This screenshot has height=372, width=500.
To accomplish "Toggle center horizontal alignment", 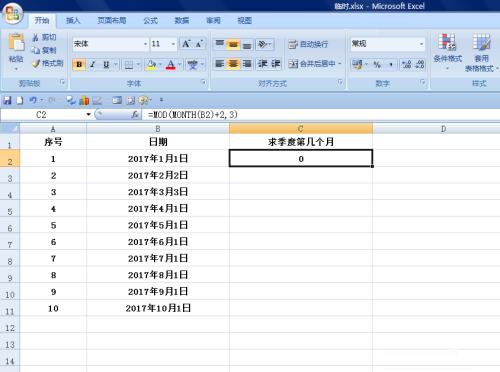I will (x=233, y=64).
